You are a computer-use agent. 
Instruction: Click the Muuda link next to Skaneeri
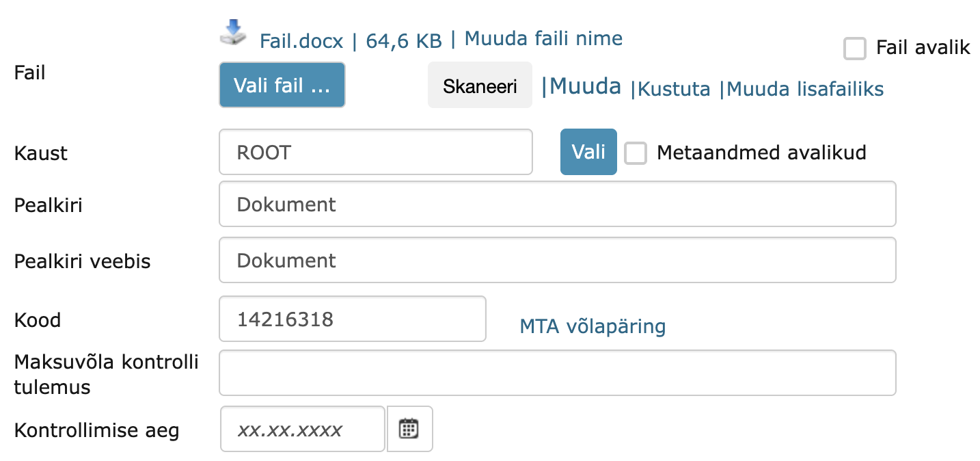(x=586, y=86)
